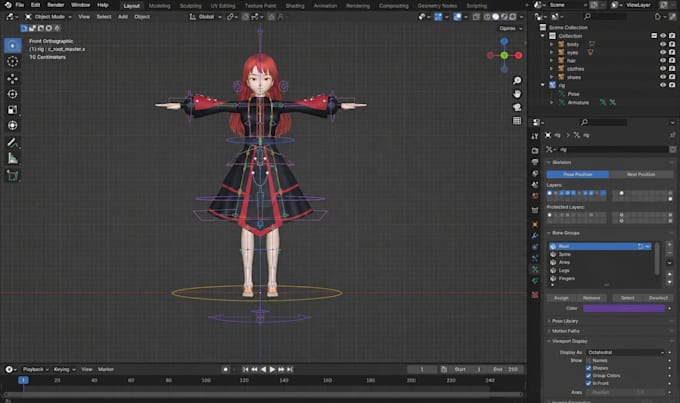The image size is (680, 403).
Task: Select the Select Box tool
Action: click(13, 46)
